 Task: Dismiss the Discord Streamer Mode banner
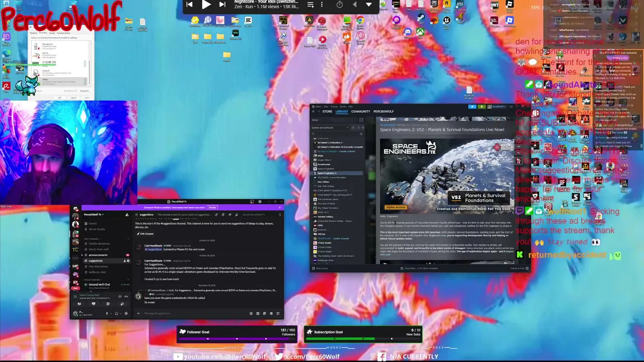(x=280, y=207)
